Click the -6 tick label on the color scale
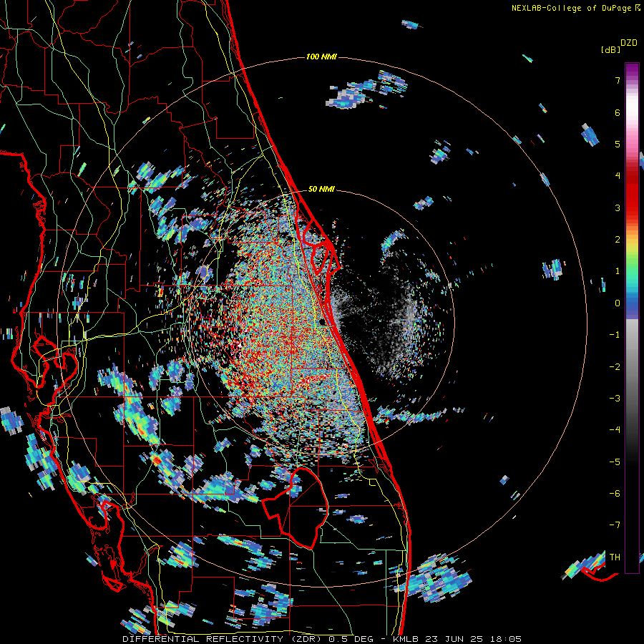The width and height of the screenshot is (644, 644). point(615,493)
